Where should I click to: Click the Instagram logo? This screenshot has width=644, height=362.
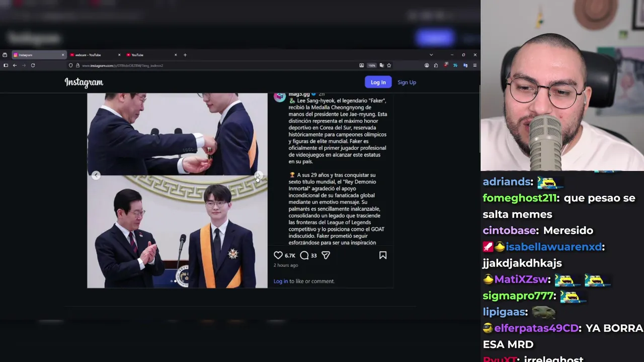tap(84, 82)
